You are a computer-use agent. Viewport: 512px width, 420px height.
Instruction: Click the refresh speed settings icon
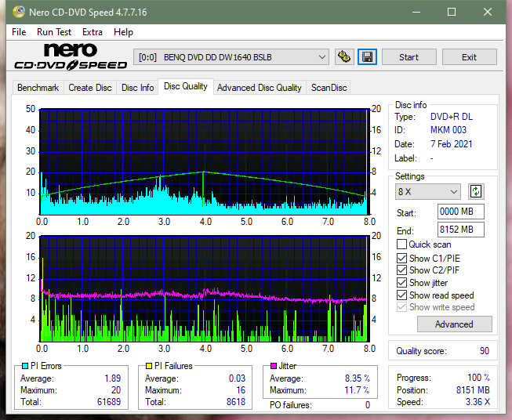coord(476,191)
